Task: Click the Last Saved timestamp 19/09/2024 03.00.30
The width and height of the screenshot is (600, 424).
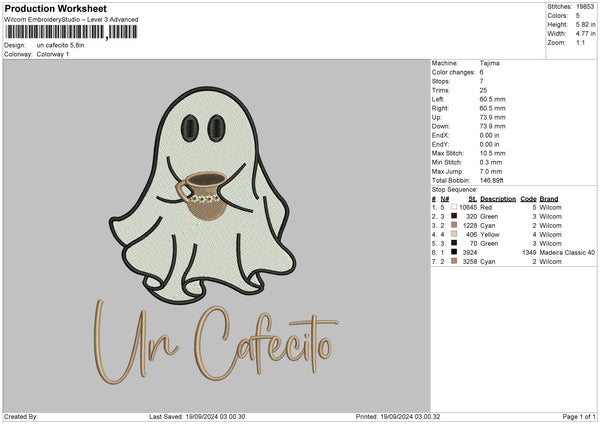Action: click(215, 416)
